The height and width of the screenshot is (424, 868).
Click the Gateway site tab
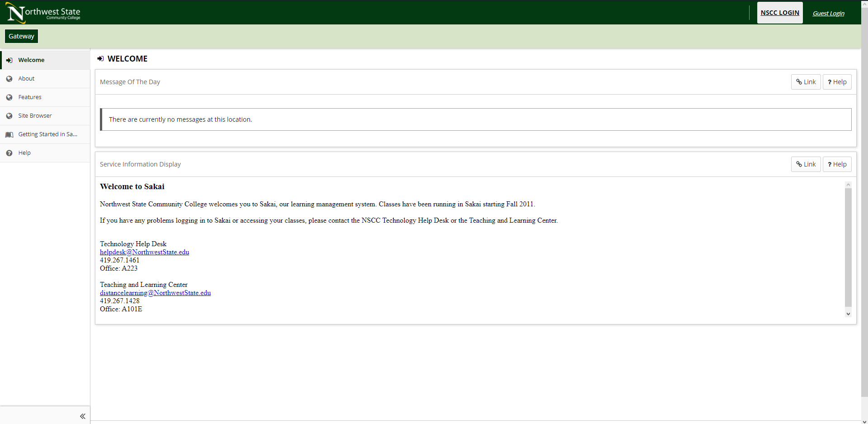point(21,36)
